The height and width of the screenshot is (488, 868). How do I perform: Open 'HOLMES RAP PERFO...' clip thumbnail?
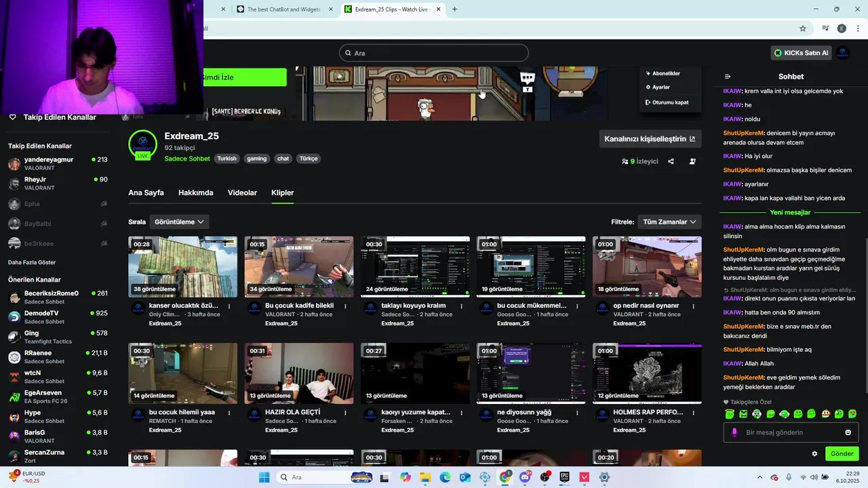pyautogui.click(x=647, y=373)
